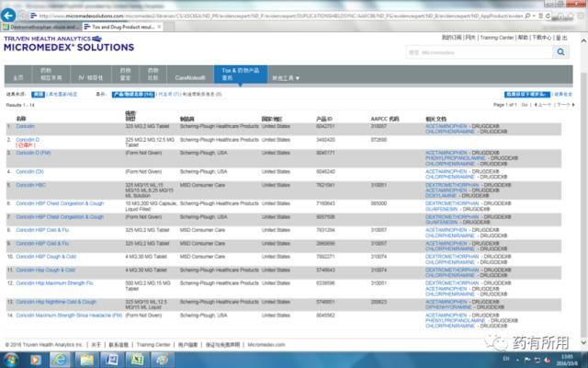The image size is (588, 368).
Task: Open row 6 Coricidin HBP Chest Congestion & Cough
Action: click(x=60, y=203)
